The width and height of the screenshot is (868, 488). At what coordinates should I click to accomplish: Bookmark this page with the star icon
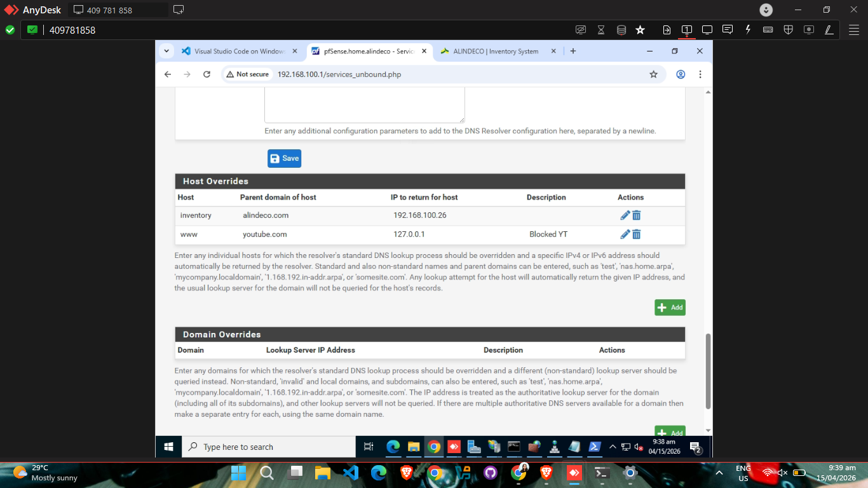pyautogui.click(x=653, y=74)
